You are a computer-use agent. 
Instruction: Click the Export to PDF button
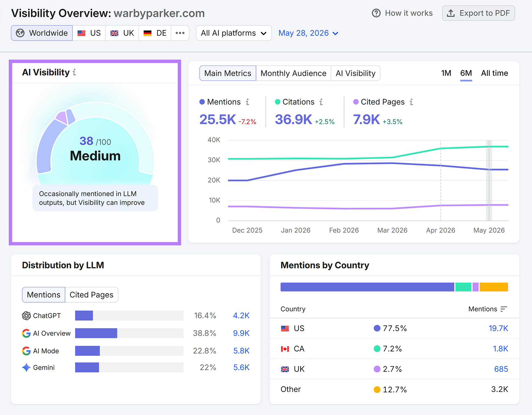click(478, 13)
